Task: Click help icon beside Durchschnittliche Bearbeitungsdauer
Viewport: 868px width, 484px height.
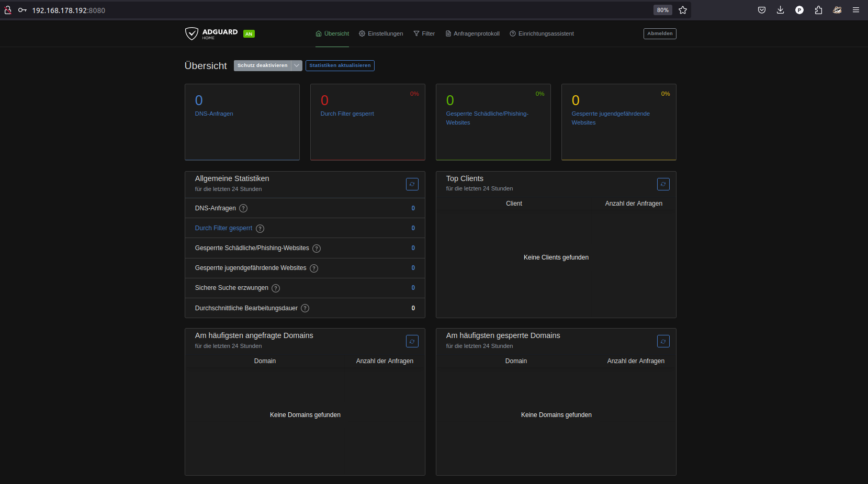Action: pos(305,308)
